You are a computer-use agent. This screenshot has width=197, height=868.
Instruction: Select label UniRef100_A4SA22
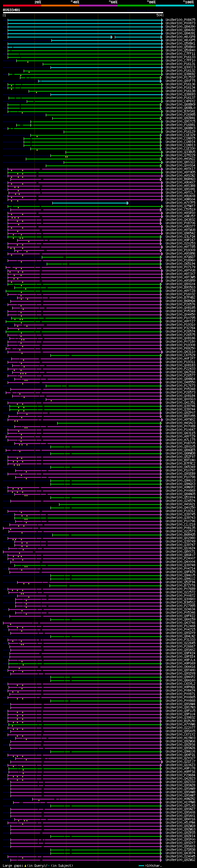tap(180, 159)
